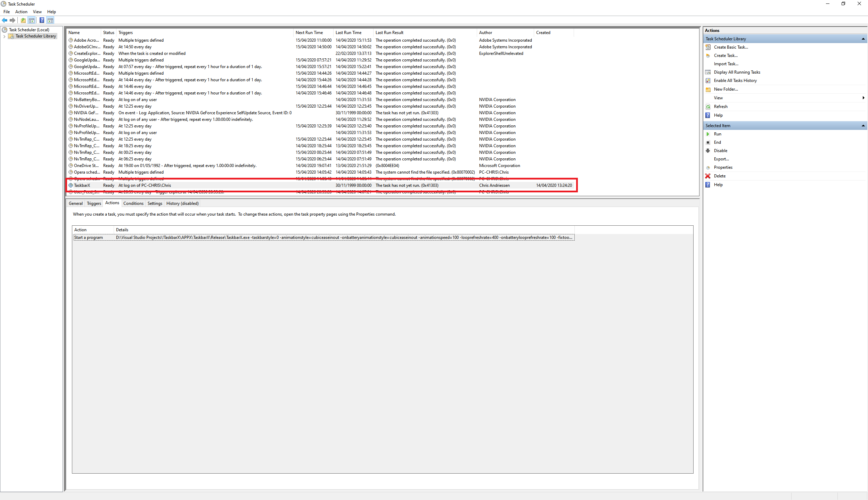The width and height of the screenshot is (868, 500).
Task: Disable the selected task using the Disable arrow icon
Action: click(x=708, y=151)
